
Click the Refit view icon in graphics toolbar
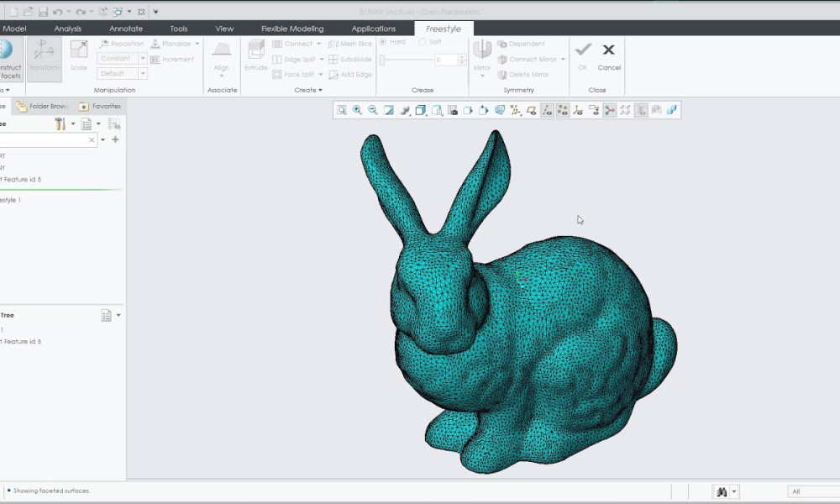click(341, 110)
